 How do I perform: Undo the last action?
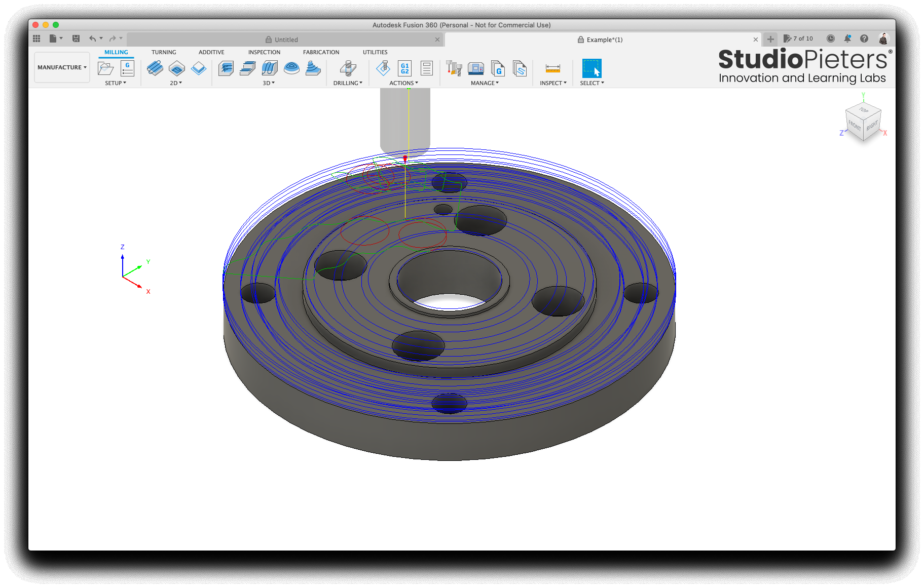[92, 38]
